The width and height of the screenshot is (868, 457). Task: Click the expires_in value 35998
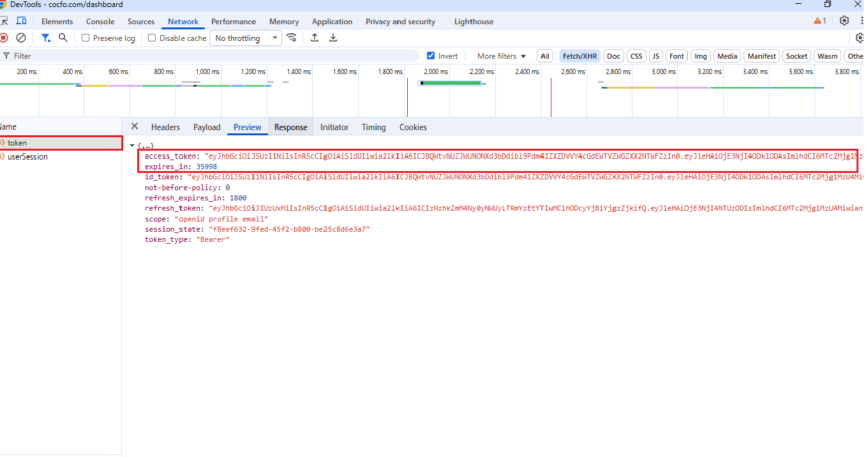pos(207,167)
